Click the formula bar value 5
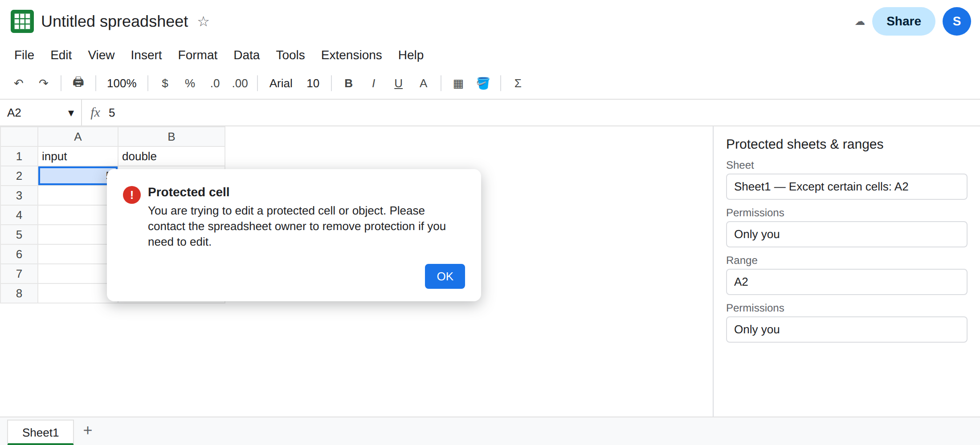 [112, 113]
